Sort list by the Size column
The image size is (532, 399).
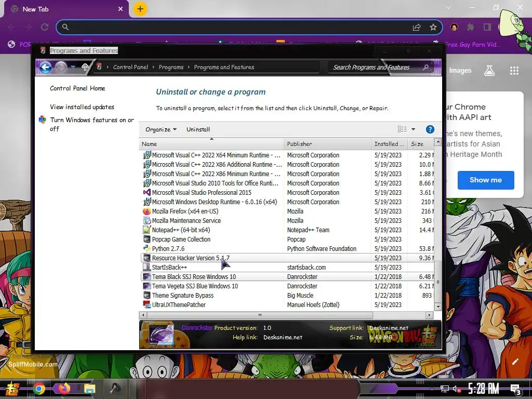point(421,144)
